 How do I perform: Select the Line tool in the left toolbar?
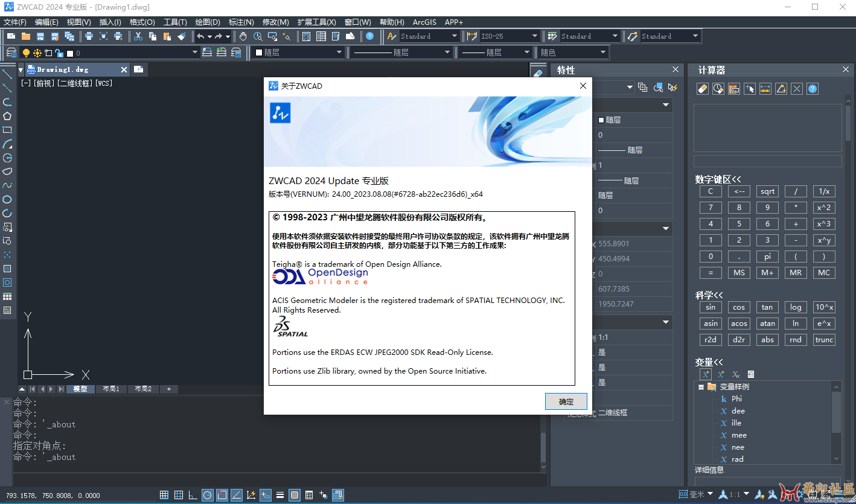point(7,74)
